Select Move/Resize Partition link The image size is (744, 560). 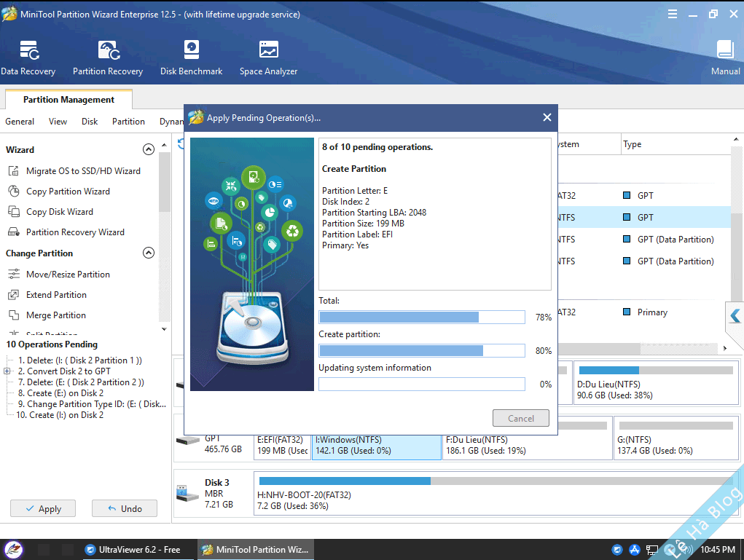tap(68, 274)
